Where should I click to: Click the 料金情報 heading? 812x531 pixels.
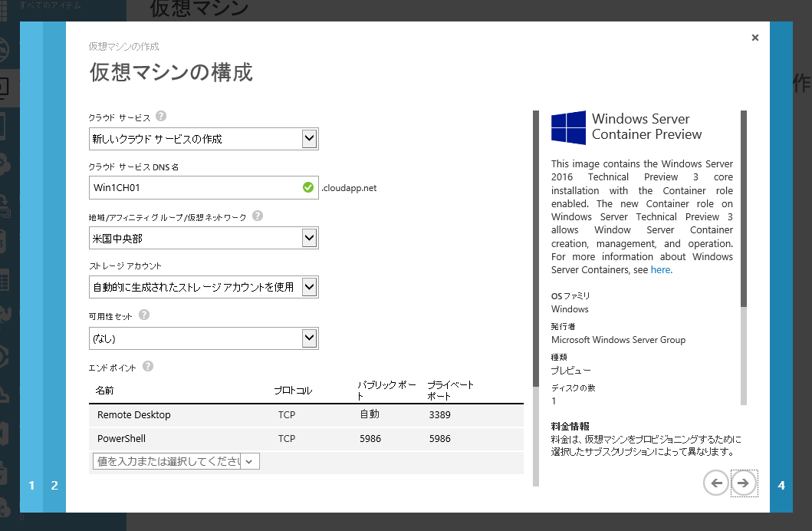[x=570, y=426]
